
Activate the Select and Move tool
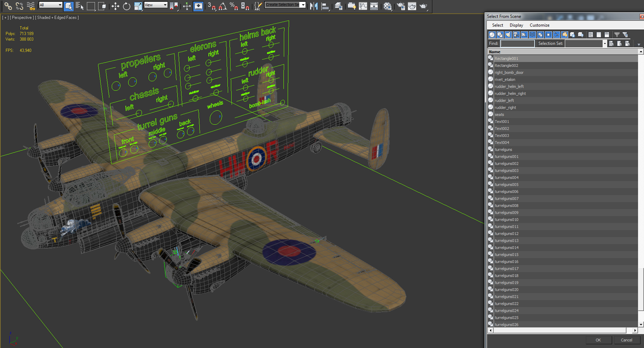click(x=115, y=6)
